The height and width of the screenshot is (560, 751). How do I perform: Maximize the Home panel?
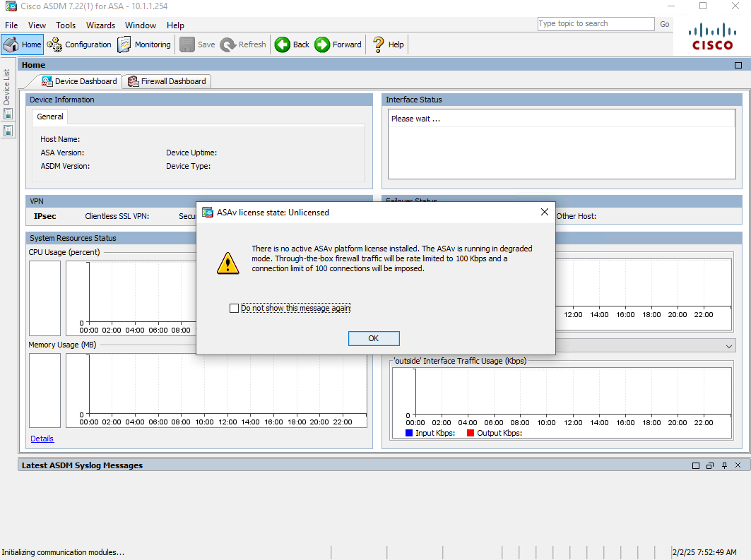(738, 65)
